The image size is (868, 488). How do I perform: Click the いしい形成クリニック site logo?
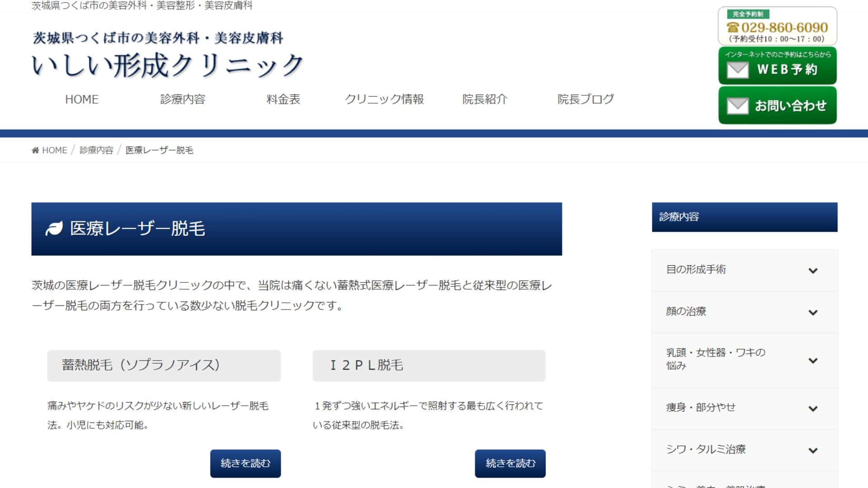click(167, 55)
